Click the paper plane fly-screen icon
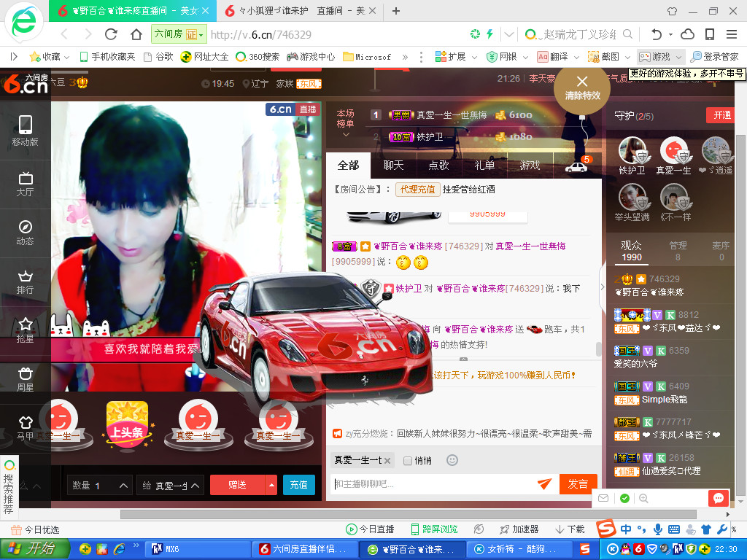Viewport: 747px width, 560px height. (544, 484)
